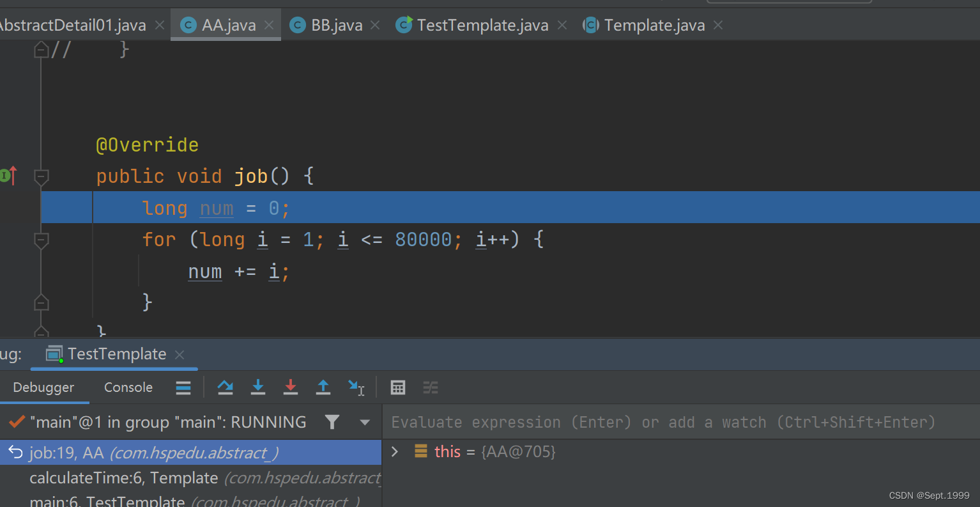Click the @Override annotation
The width and height of the screenshot is (980, 507).
point(148,145)
